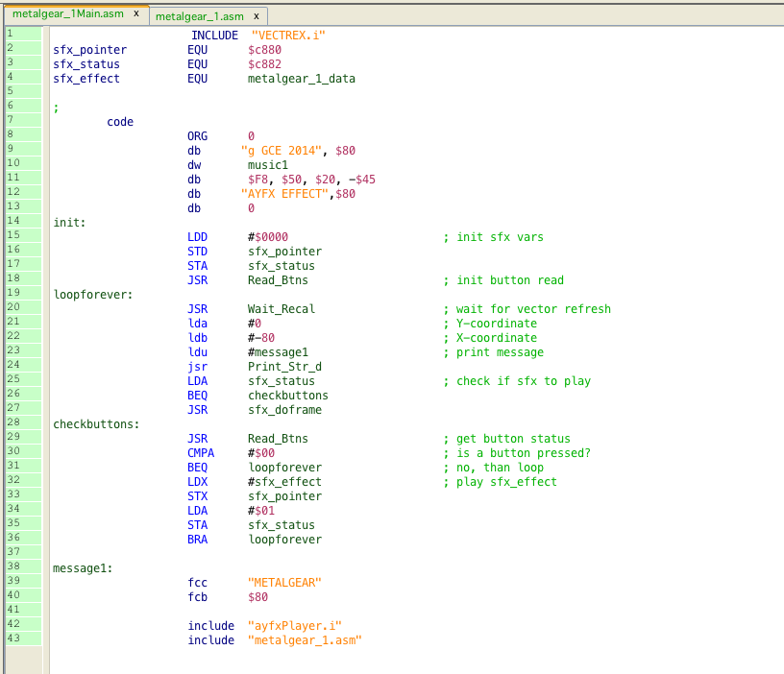Place cursor on the init: label
The image size is (784, 674).
coord(70,223)
